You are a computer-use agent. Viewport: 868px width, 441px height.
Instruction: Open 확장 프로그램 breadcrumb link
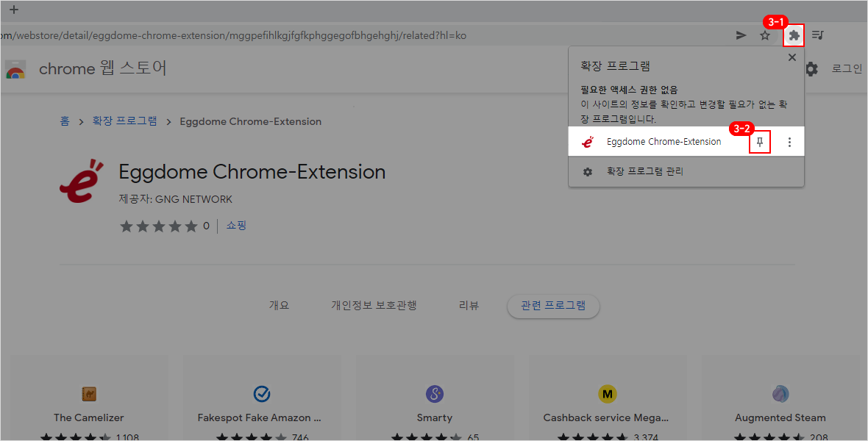click(124, 121)
